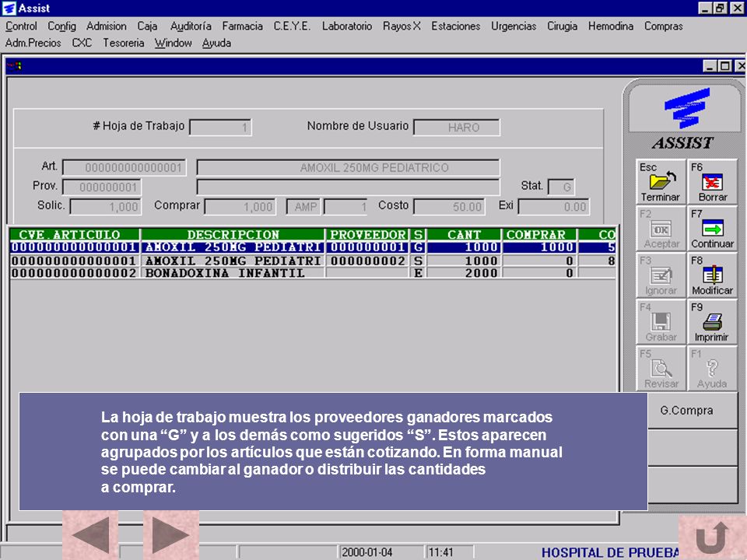
Task: Open the Adm.Precios menu
Action: point(33,43)
